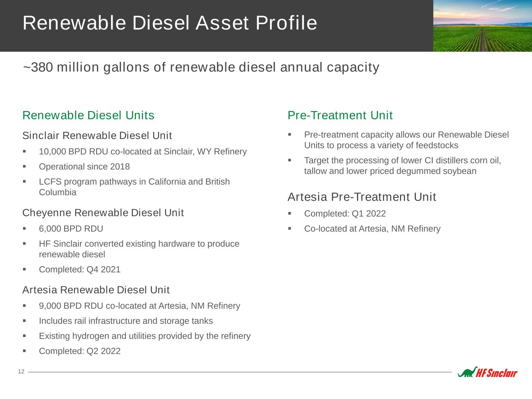Image resolution: width=532 pixels, height=399 pixels.
Task: Click the Pre-Treatment Unit green heading
Action: [340, 115]
